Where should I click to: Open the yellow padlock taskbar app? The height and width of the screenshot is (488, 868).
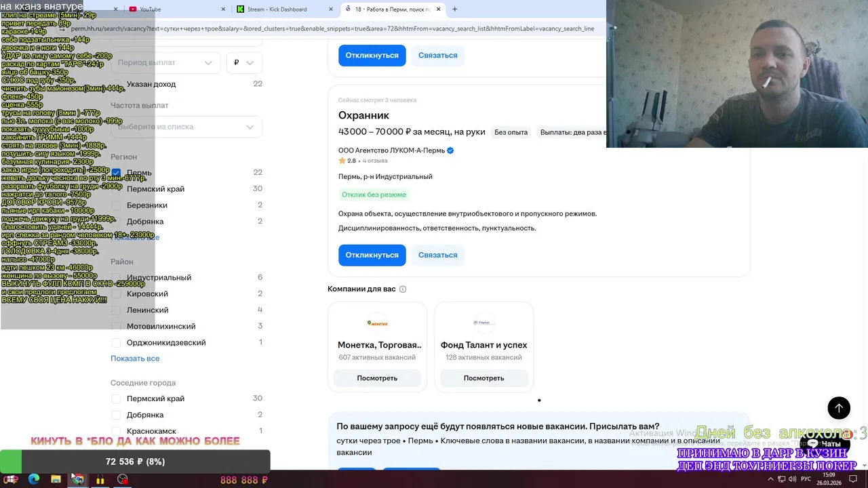[x=100, y=479]
